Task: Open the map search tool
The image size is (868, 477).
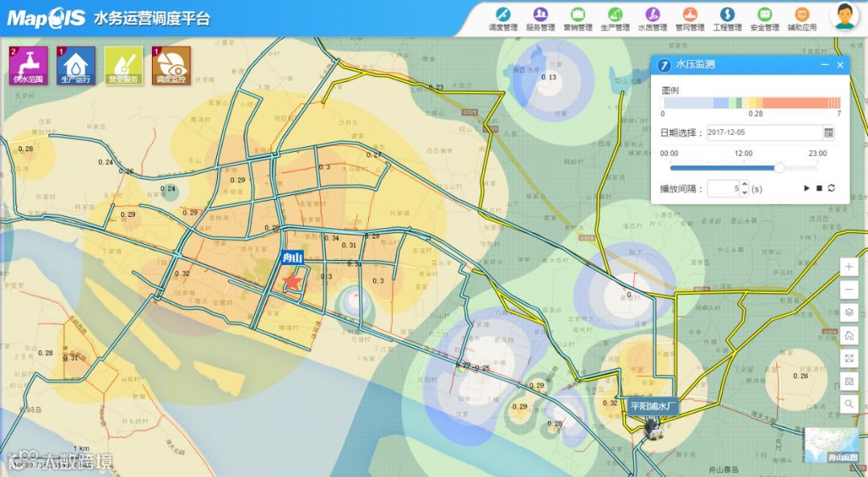Action: 850,405
